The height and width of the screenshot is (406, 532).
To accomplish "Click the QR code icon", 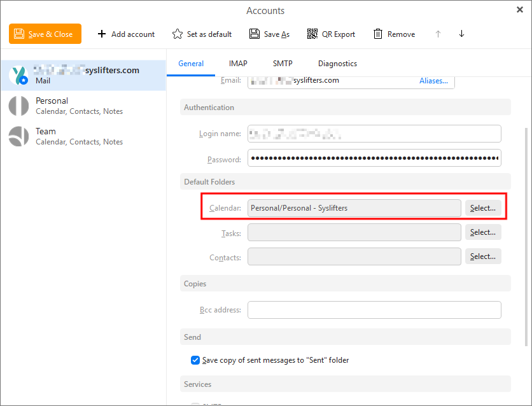I will tap(312, 34).
